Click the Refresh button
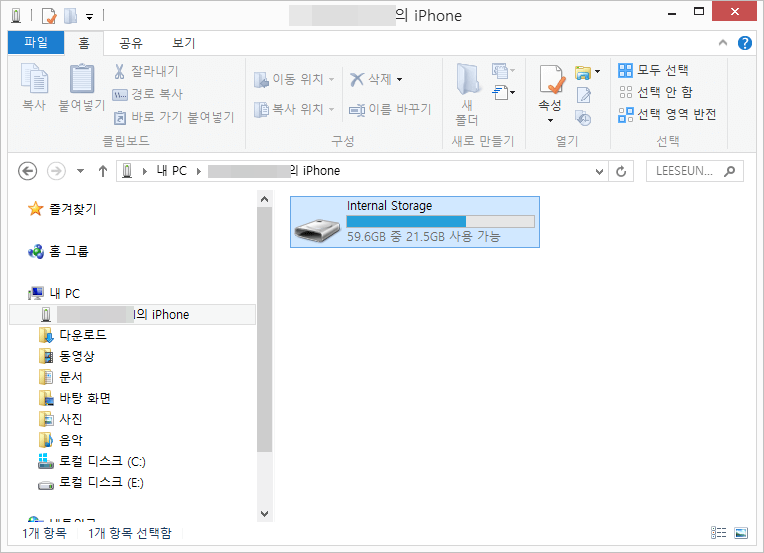Image resolution: width=764 pixels, height=553 pixels. [x=621, y=172]
